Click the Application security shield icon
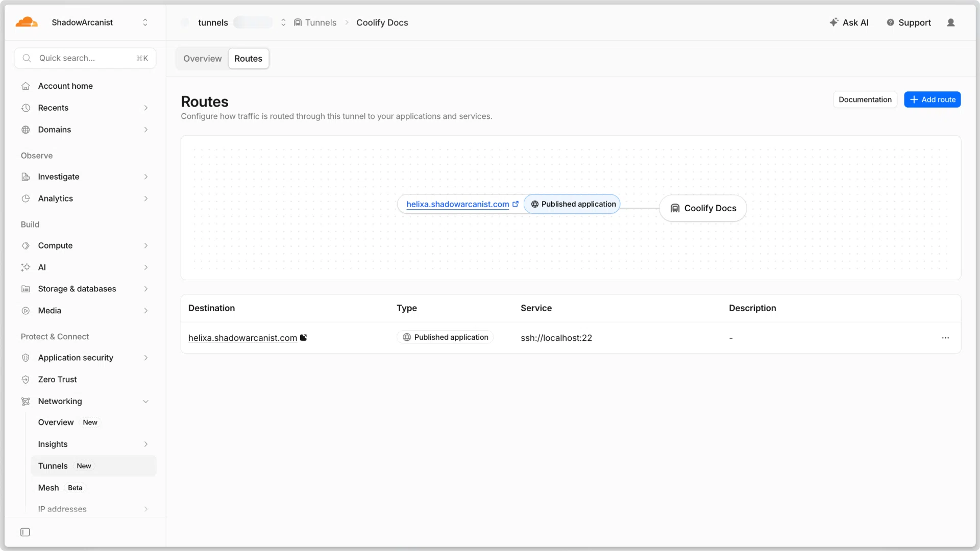The width and height of the screenshot is (980, 551). coord(26,358)
